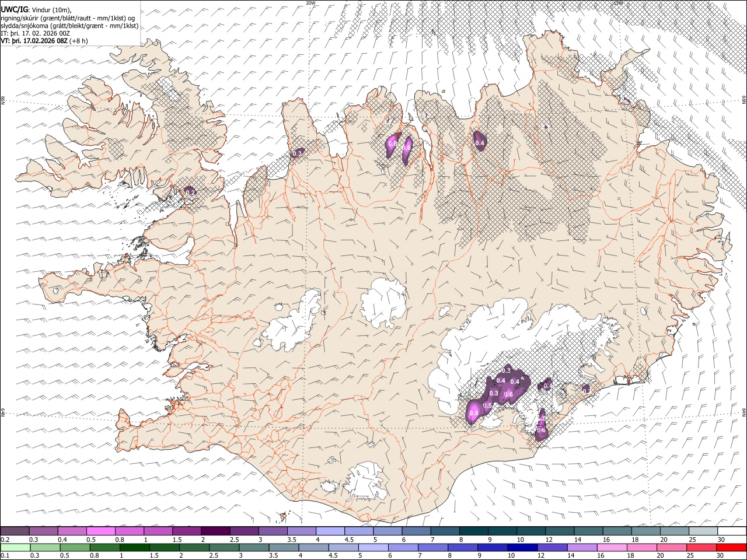Screen dimensions: 747x560
Task: Click the orchid 14 swatch, bottom legend row
Action: (x=582, y=547)
